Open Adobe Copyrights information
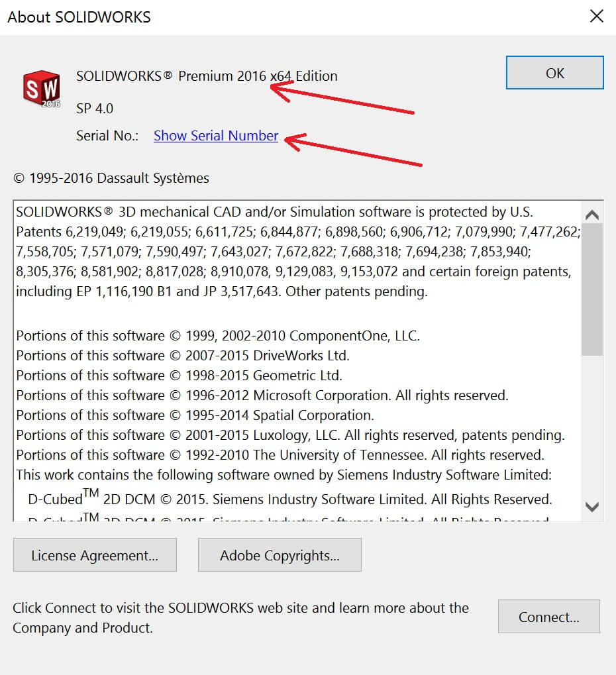Screen dimensions: 616x675 point(280,555)
